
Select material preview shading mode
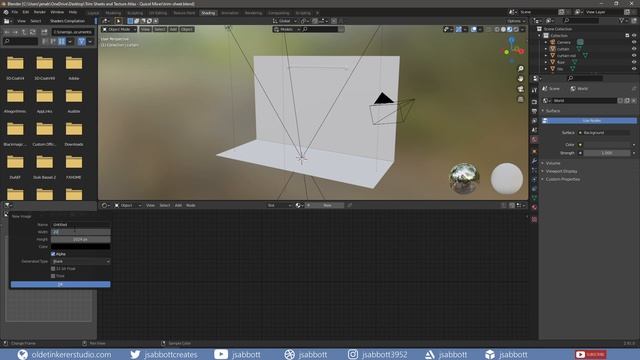pos(509,29)
